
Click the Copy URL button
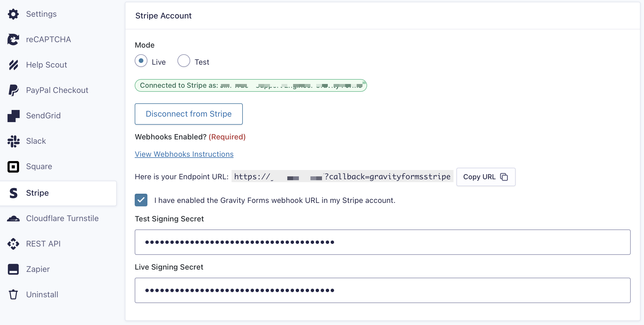pos(486,177)
